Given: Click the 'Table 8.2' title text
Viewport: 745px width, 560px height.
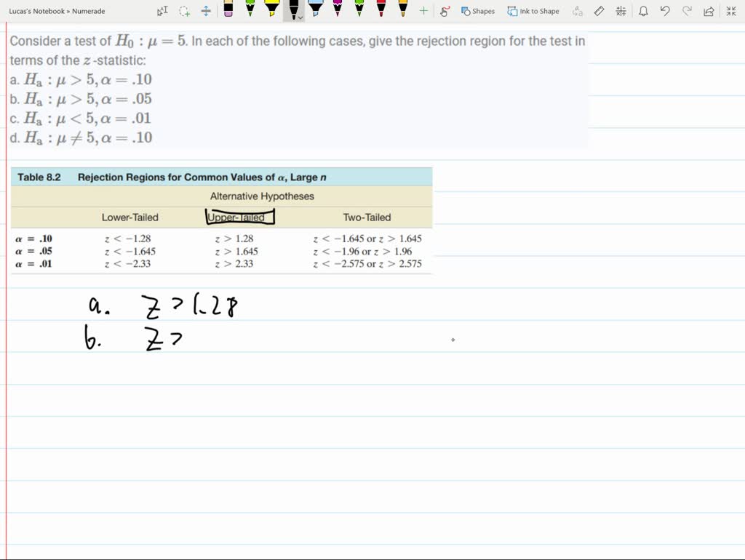Looking at the screenshot, I should tap(39, 177).
